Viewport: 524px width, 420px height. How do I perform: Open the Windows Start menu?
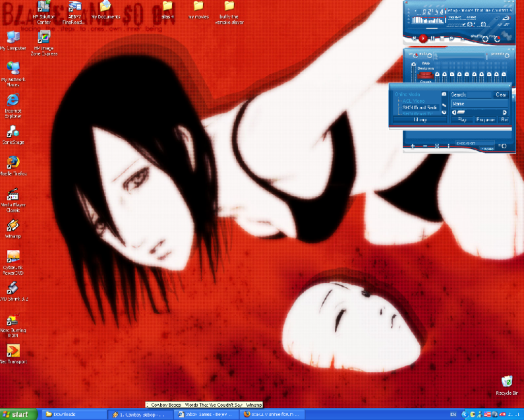click(x=18, y=414)
